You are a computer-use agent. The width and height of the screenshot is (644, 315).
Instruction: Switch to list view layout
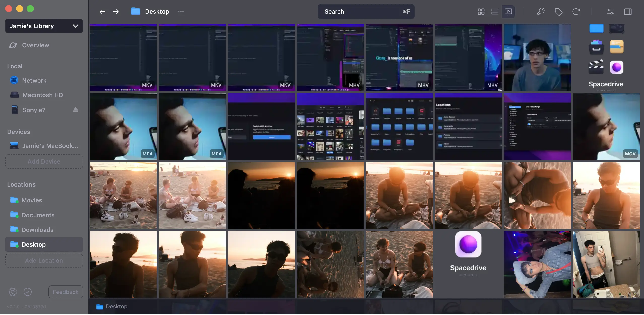coord(495,12)
